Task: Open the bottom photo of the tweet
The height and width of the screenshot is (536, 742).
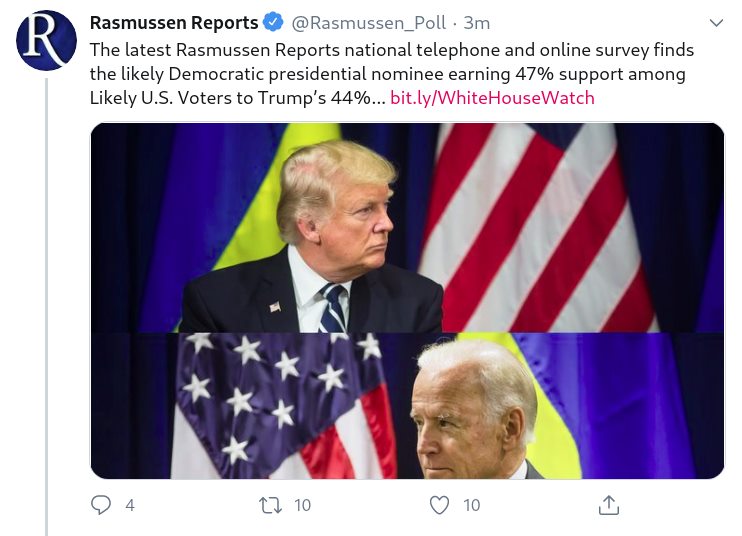Action: pos(407,406)
